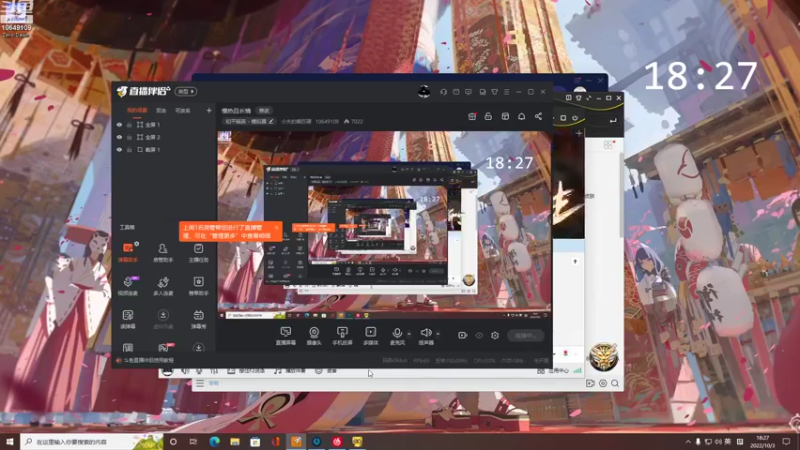
Task: Open the hamburger menu in the title bar
Action: click(507, 92)
